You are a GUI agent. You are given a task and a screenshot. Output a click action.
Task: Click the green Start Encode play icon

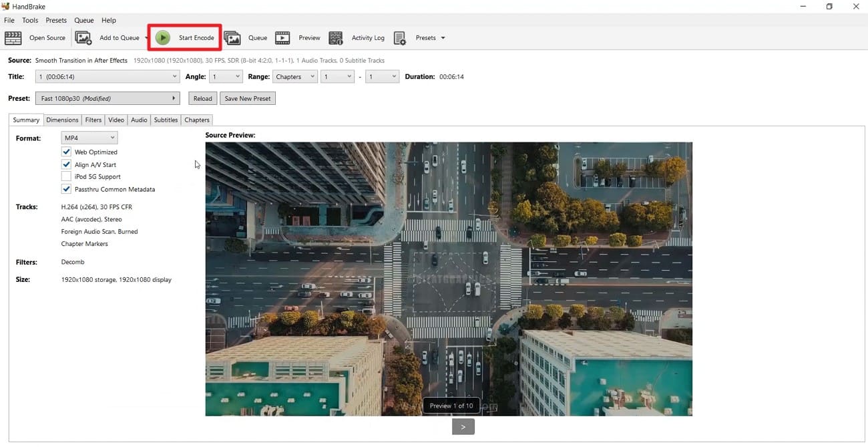[x=163, y=38]
